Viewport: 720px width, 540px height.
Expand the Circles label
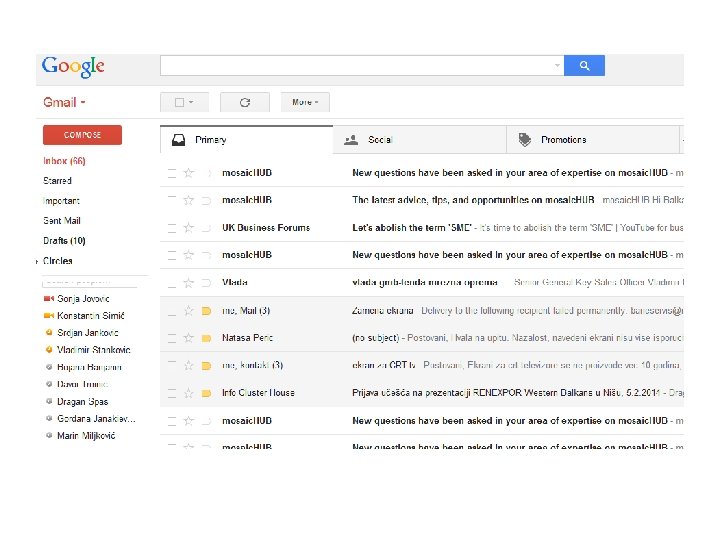37,261
